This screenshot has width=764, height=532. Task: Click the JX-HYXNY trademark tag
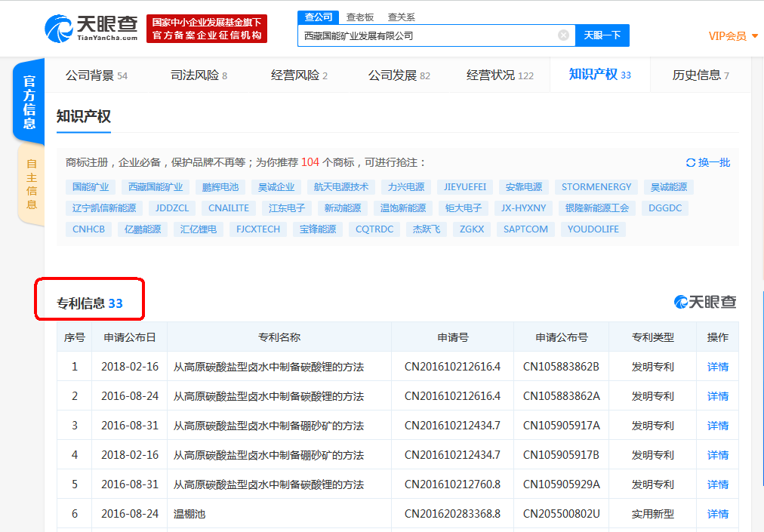pos(524,208)
